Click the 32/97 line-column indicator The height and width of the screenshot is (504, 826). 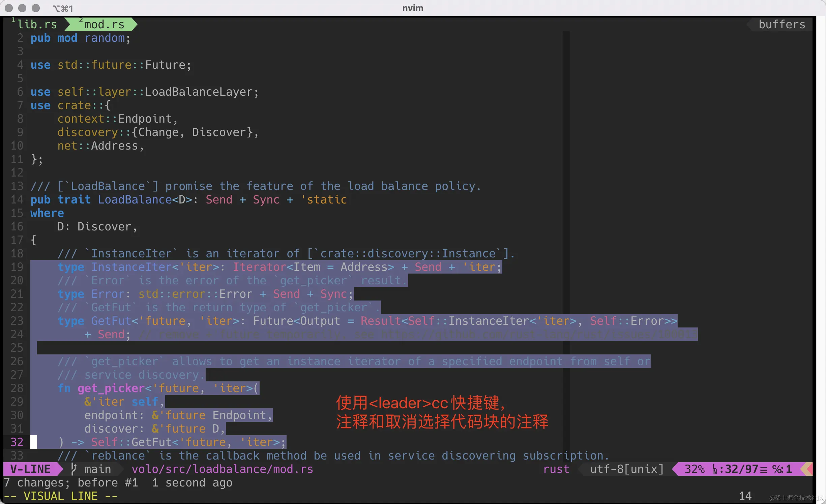pyautogui.click(x=738, y=469)
